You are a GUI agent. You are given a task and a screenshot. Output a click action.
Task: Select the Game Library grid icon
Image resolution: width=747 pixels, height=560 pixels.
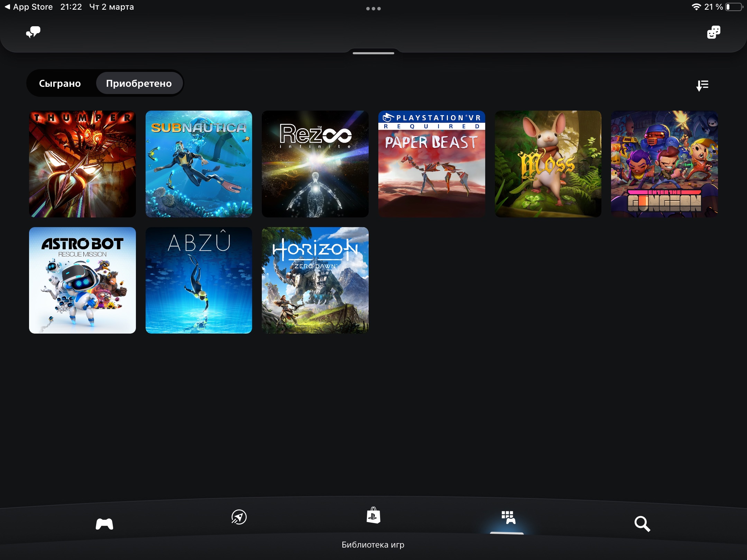[508, 517]
